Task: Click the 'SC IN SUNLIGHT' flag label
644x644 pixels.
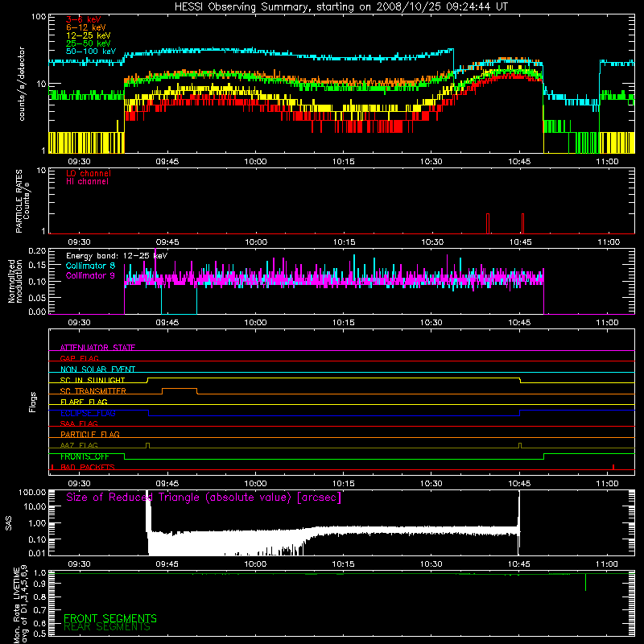Action: 93,380
